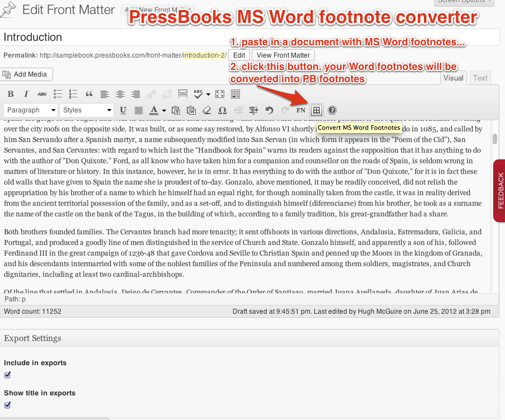Undo the last edit

[270, 110]
